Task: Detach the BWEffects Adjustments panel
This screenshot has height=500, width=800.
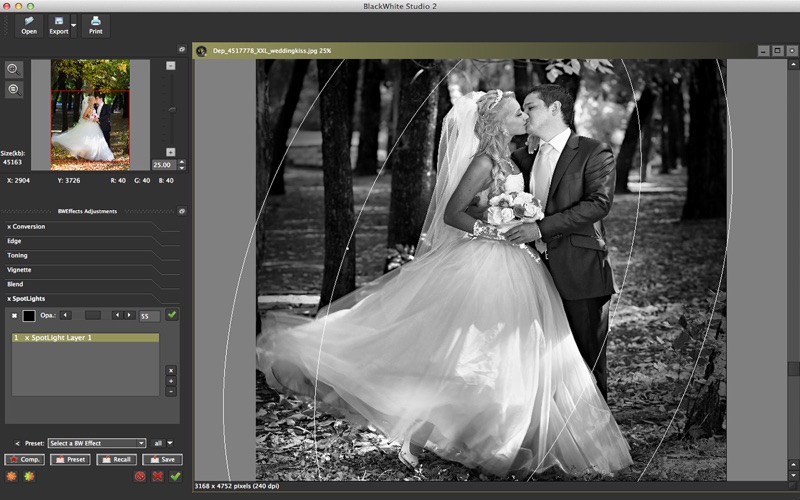Action: tap(182, 211)
